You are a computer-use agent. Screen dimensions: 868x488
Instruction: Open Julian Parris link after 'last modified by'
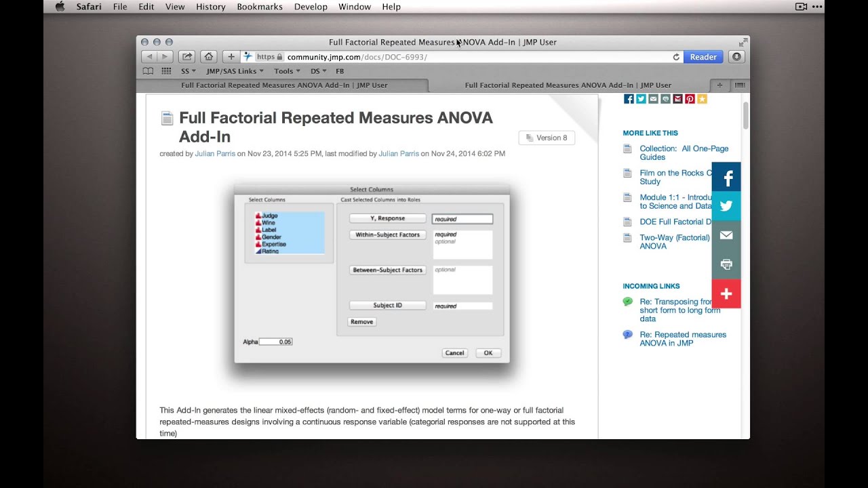(399, 154)
